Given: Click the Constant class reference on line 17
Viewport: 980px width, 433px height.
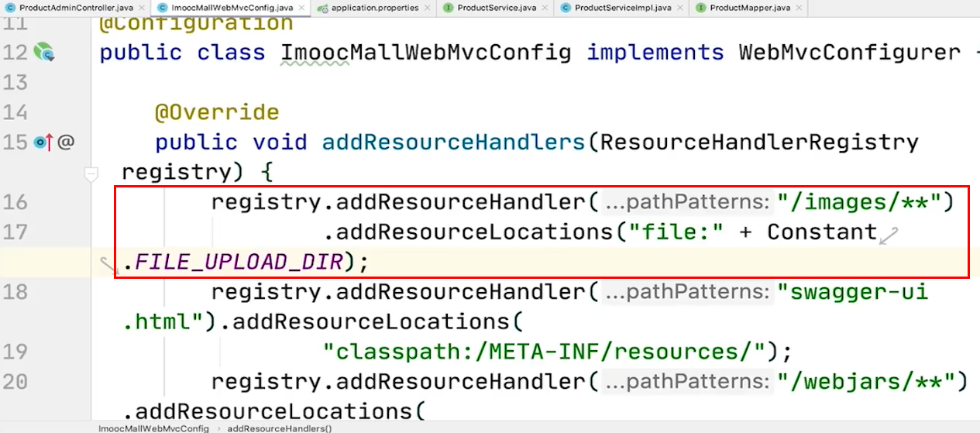Looking at the screenshot, I should (x=822, y=232).
